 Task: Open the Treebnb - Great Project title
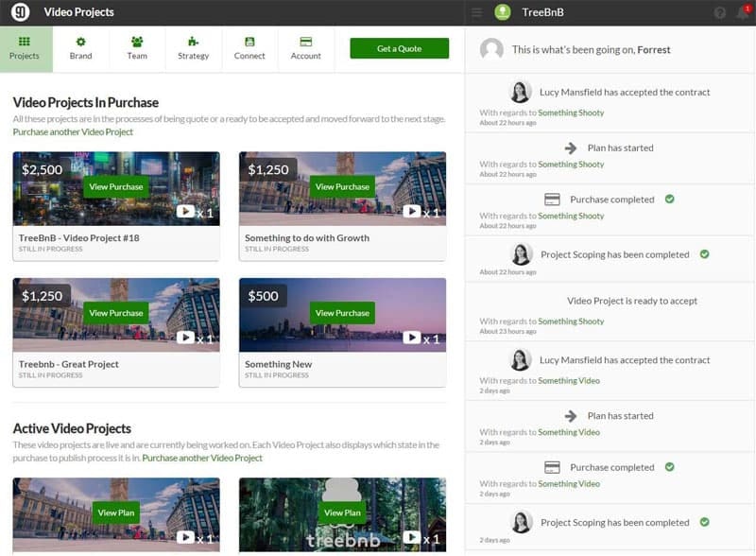(x=68, y=364)
